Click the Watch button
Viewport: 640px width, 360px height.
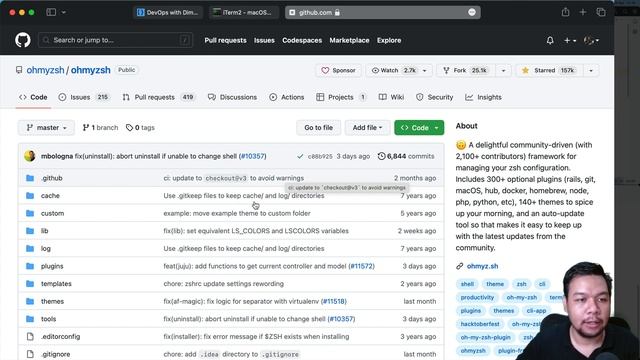coord(393,70)
